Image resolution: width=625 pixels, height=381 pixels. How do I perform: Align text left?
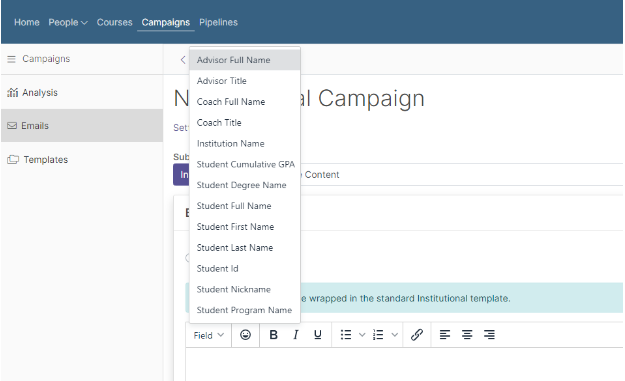(445, 335)
